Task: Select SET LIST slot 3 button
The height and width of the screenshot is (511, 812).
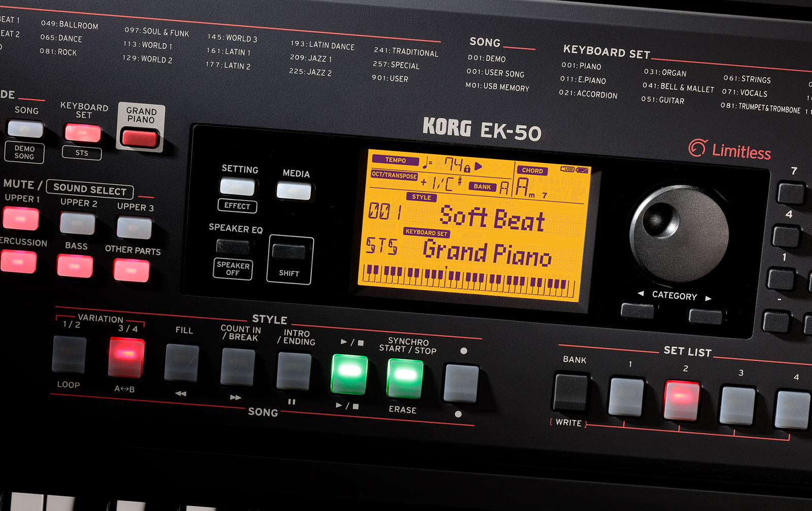Action: click(x=737, y=405)
